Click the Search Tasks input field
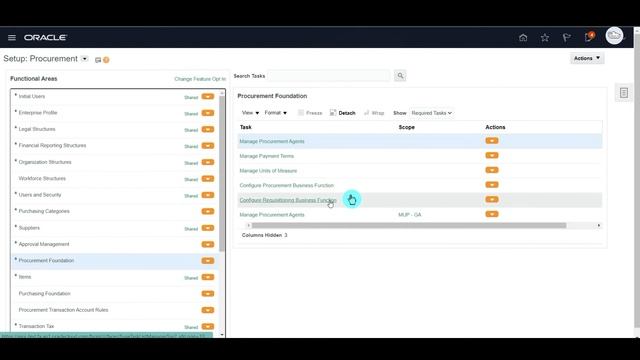The image size is (640, 360). coord(329,76)
